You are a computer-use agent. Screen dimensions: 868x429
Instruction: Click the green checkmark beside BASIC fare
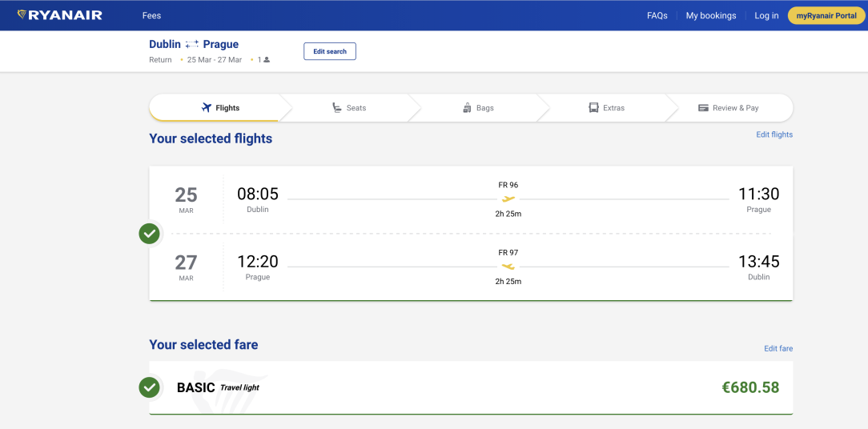149,387
